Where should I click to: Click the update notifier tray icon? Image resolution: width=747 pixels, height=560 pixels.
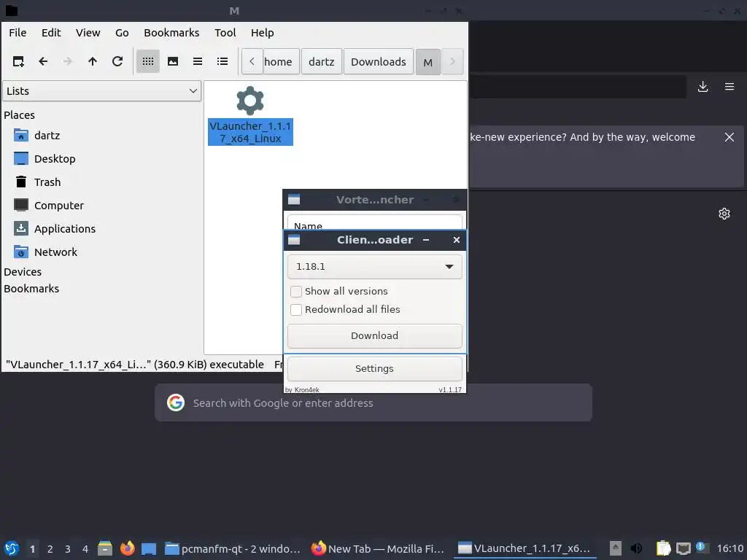[x=702, y=548]
